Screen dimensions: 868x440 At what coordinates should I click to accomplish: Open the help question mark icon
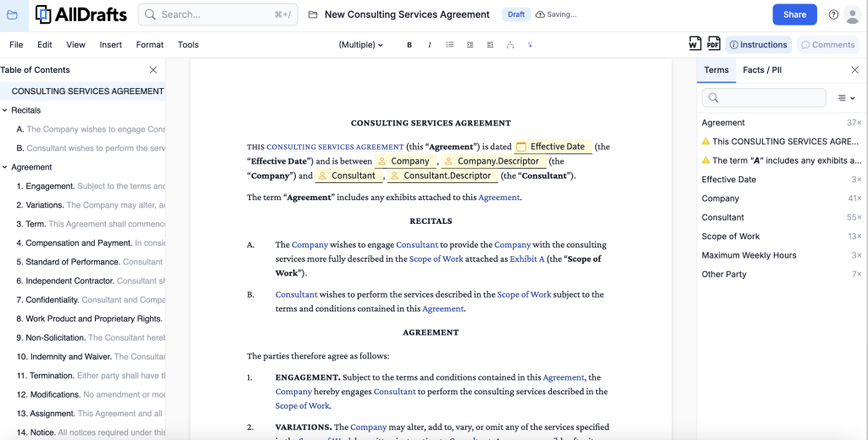click(833, 14)
